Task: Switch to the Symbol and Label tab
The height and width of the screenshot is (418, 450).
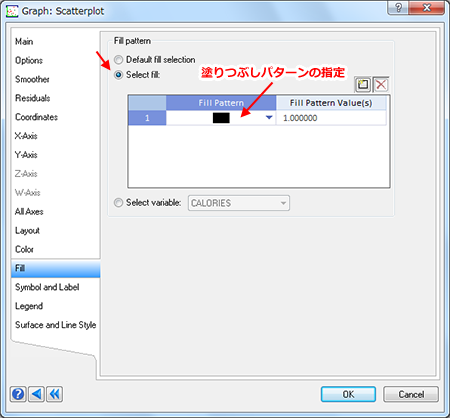Action: pos(47,287)
